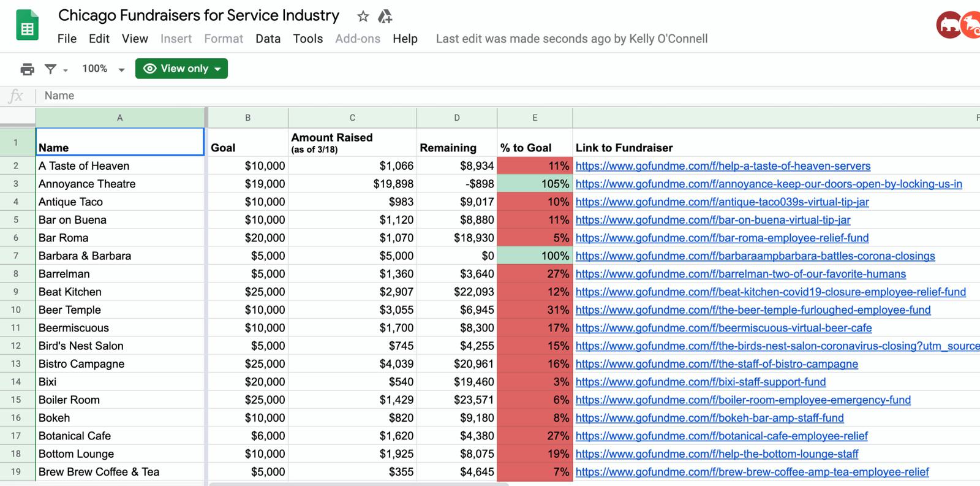Screen dimensions: 980x486
Task: Click the filter funnel icon
Action: [50, 69]
